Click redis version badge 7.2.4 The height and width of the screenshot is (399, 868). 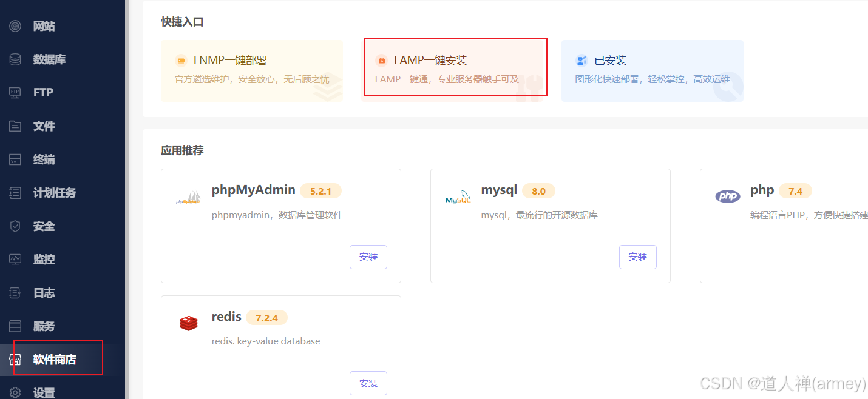266,318
